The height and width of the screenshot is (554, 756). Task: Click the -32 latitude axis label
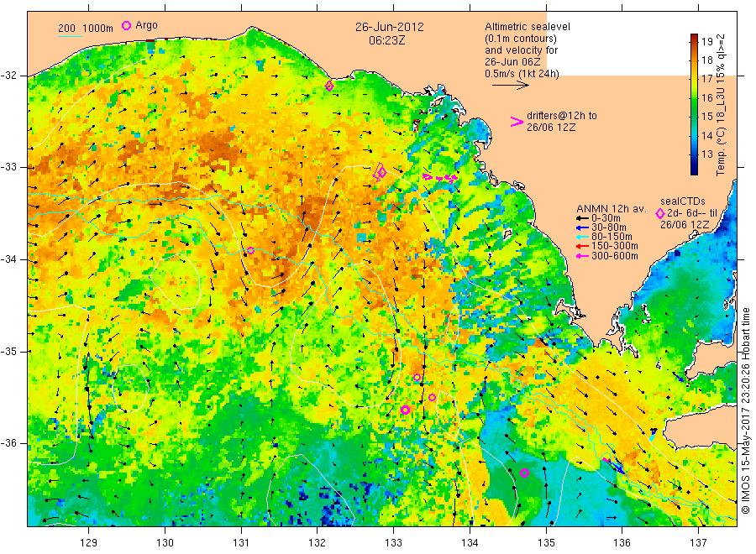9,76
